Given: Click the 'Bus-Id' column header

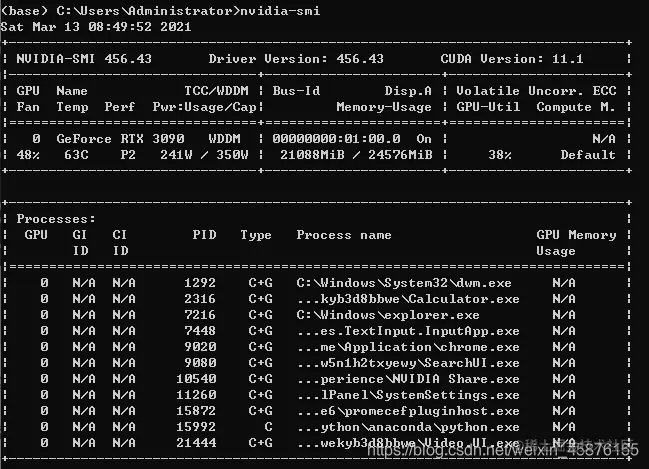Looking at the screenshot, I should (296, 91).
